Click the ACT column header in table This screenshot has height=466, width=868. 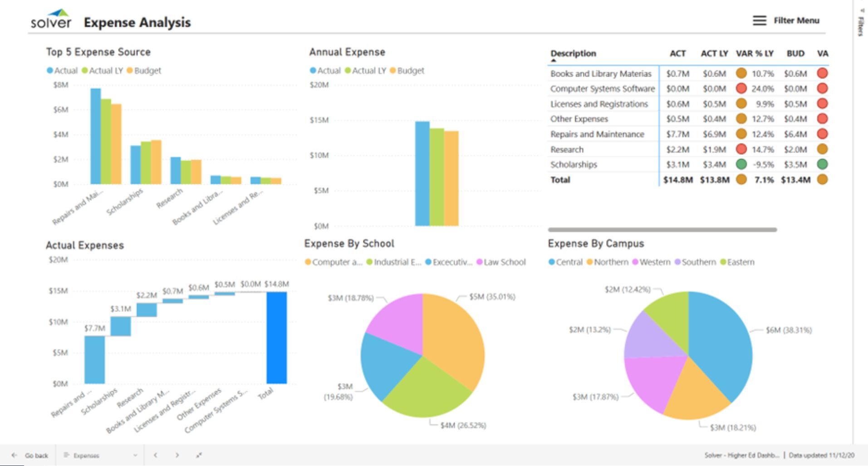click(x=677, y=54)
